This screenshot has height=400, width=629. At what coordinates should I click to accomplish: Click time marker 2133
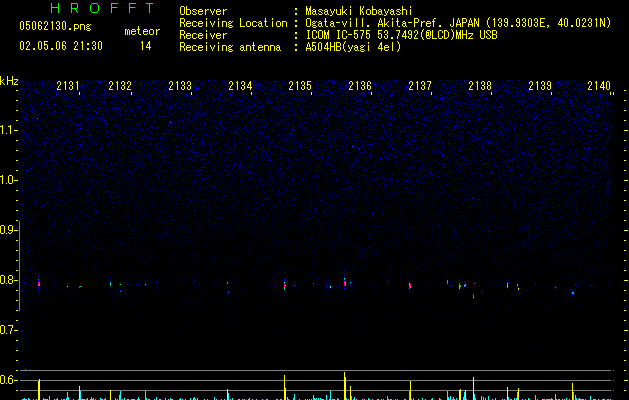pos(180,85)
